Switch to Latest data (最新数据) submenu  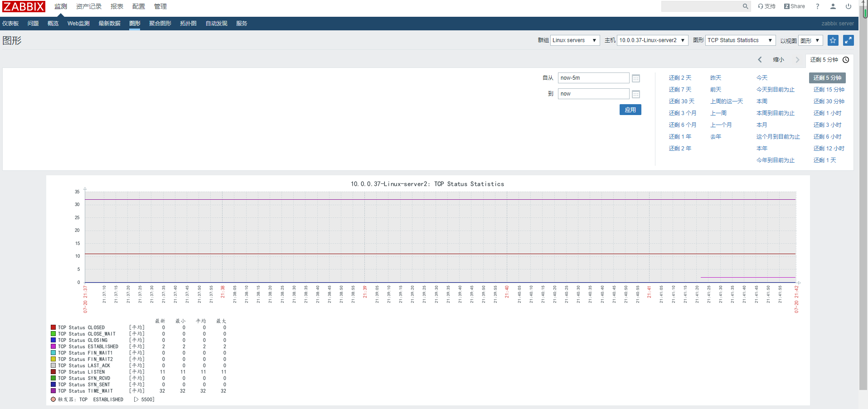coord(109,24)
